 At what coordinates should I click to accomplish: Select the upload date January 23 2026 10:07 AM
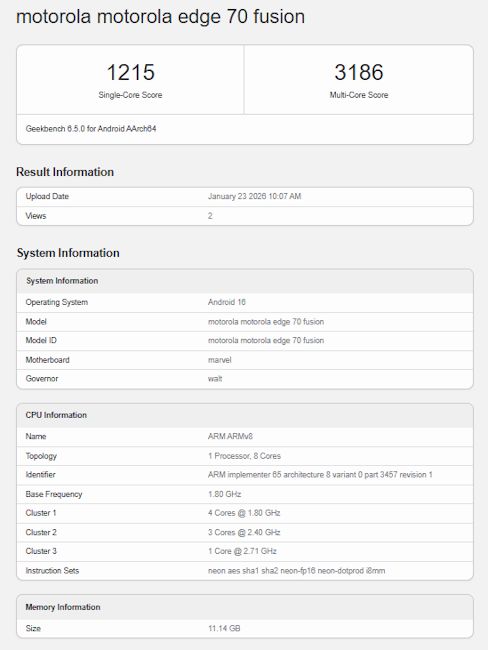point(255,196)
